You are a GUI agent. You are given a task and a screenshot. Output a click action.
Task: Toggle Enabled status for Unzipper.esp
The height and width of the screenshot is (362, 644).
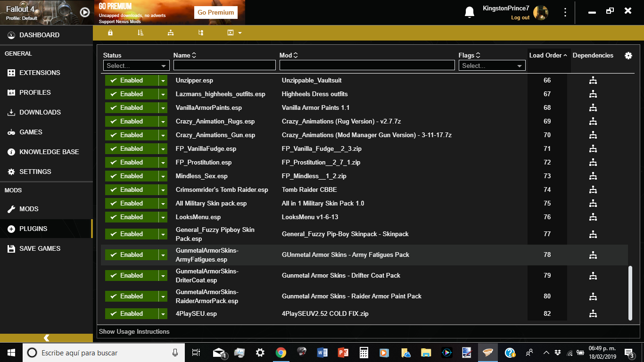[x=132, y=80]
